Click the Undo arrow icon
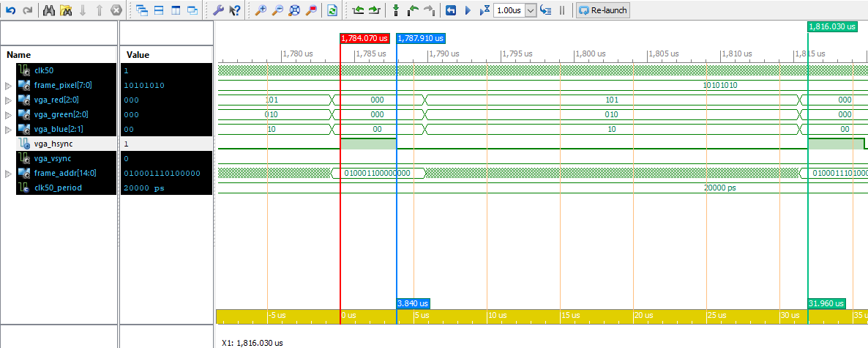 (10, 10)
